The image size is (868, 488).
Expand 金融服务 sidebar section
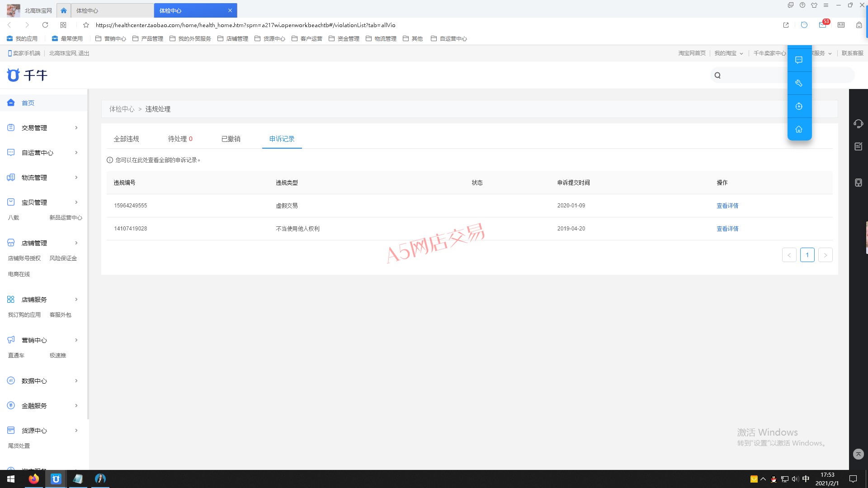43,406
